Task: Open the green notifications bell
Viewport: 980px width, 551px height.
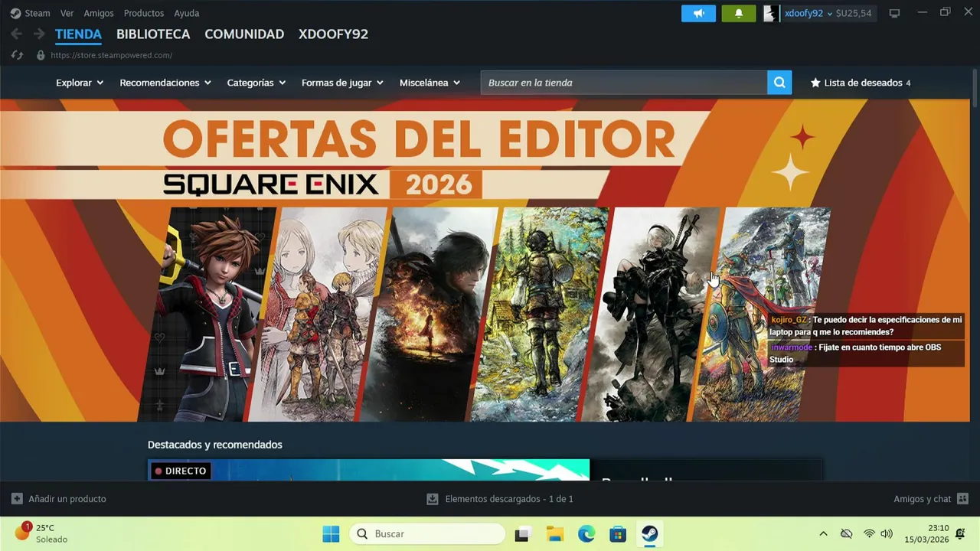Action: [738, 13]
